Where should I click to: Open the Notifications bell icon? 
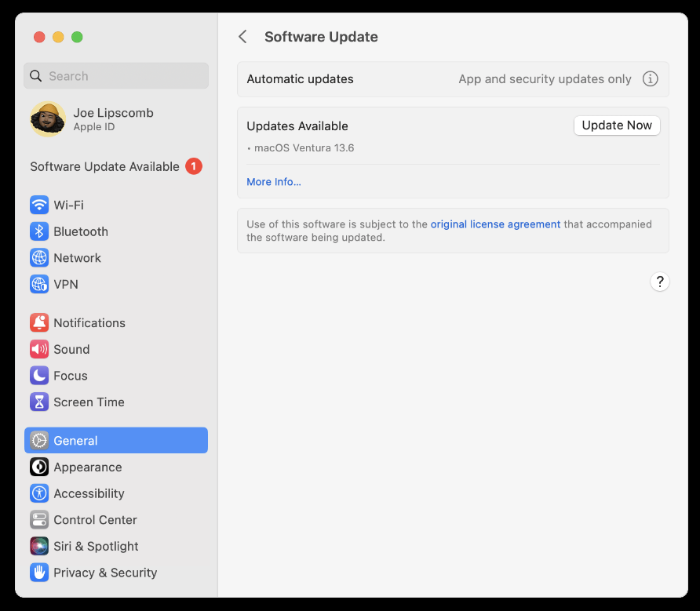tap(39, 322)
